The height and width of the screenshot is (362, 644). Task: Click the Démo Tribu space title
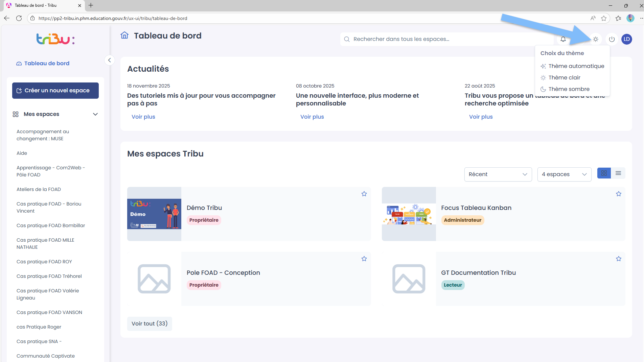click(204, 208)
